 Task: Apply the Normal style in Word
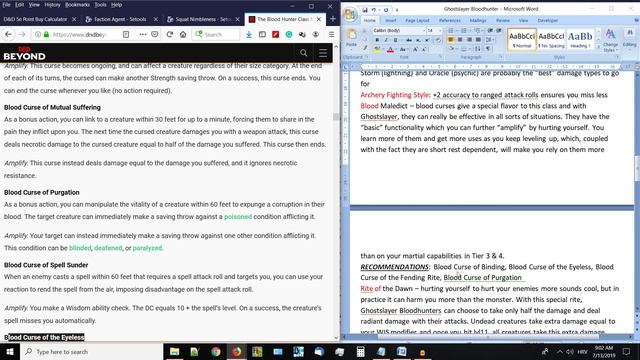(x=522, y=40)
